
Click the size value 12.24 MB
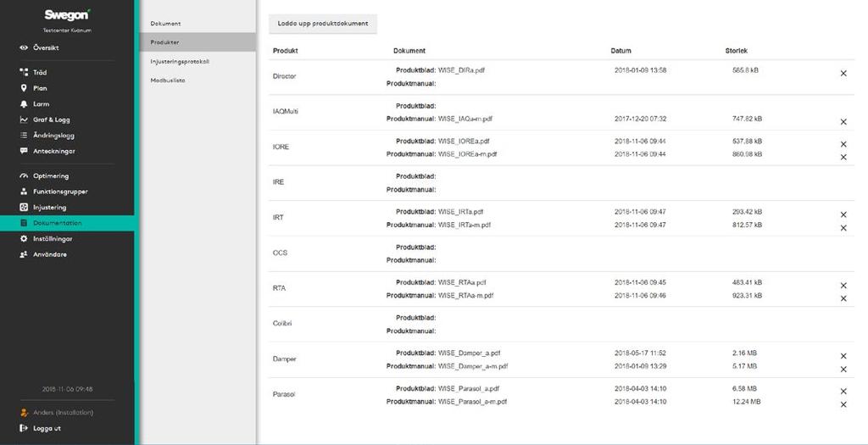pos(746,401)
